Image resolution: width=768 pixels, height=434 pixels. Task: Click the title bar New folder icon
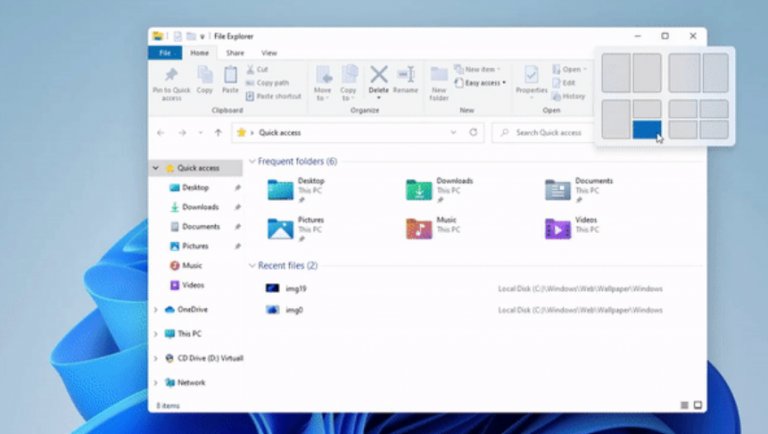tap(191, 36)
